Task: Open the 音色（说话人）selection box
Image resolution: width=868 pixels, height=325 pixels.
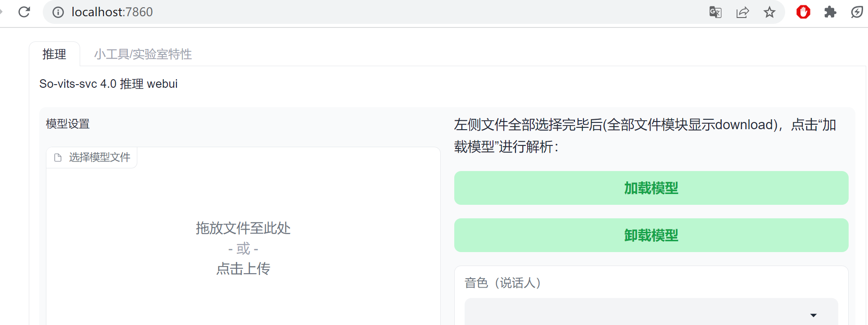Action: pyautogui.click(x=651, y=311)
